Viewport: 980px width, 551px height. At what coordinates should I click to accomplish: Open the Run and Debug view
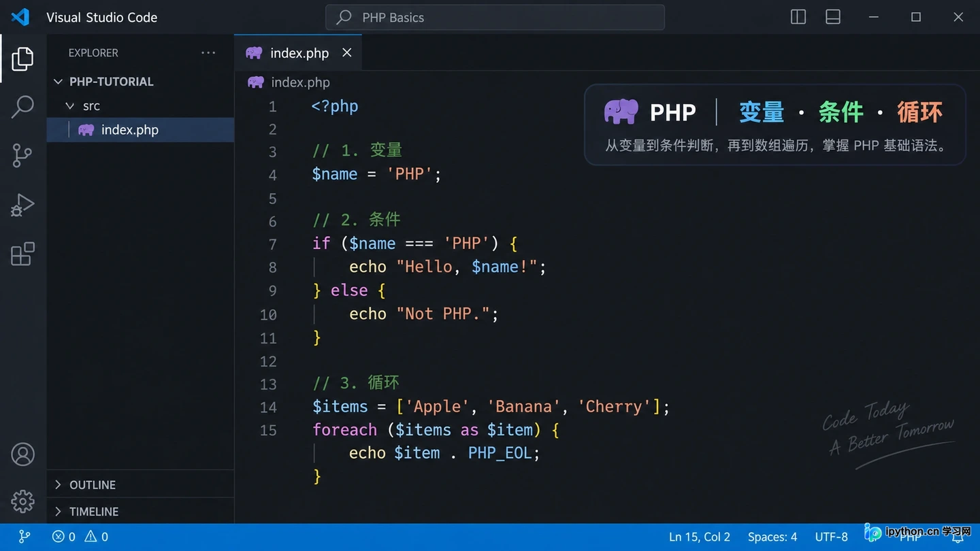(22, 205)
